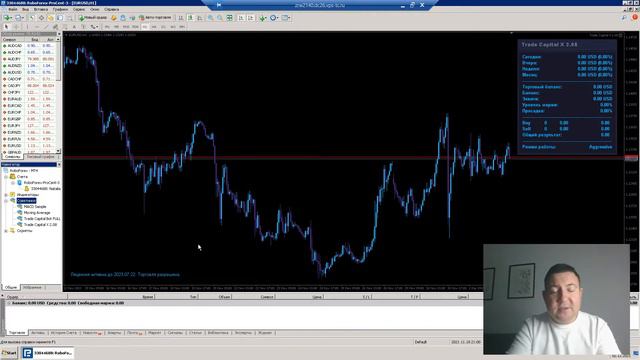Open the MetaEditor yellow icon
The height and width of the screenshot is (360, 640).
(x=114, y=18)
